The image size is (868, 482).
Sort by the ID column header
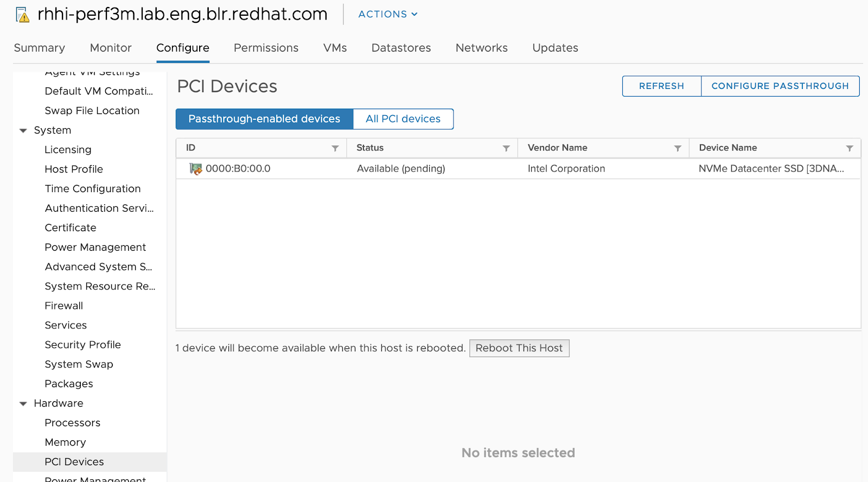[x=191, y=148]
